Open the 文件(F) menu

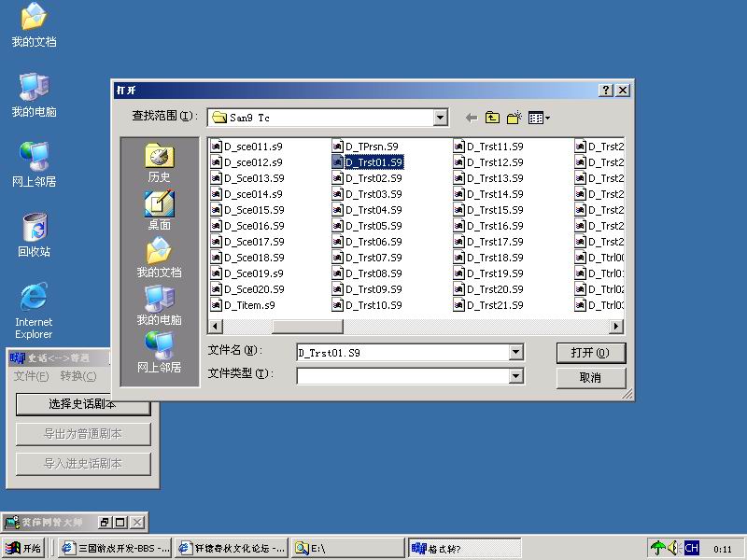click(x=31, y=376)
